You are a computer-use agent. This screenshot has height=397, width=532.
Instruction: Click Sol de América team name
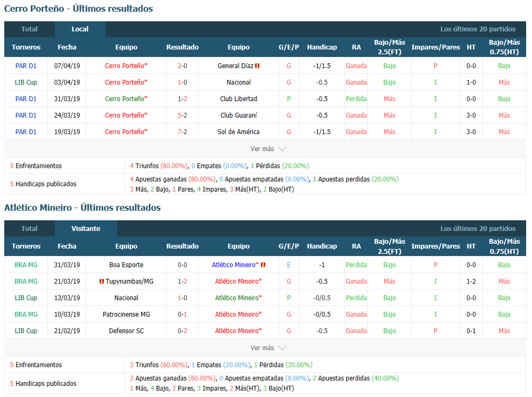pos(239,132)
